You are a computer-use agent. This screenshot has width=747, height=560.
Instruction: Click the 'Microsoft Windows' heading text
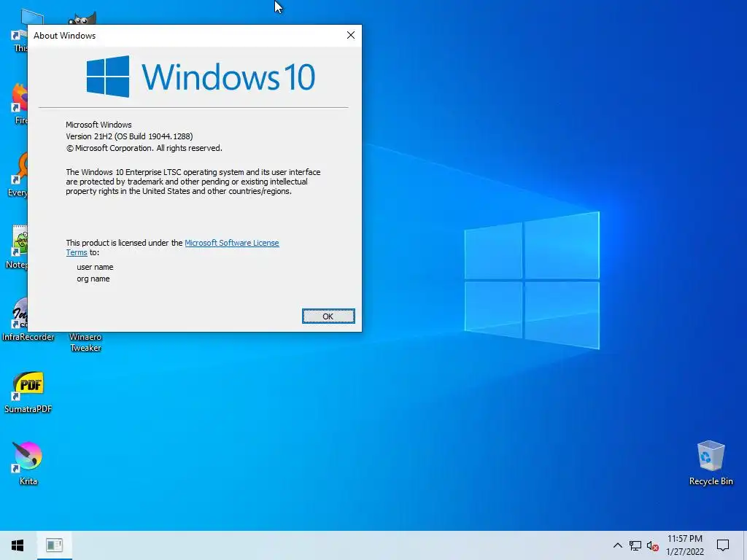click(x=98, y=125)
